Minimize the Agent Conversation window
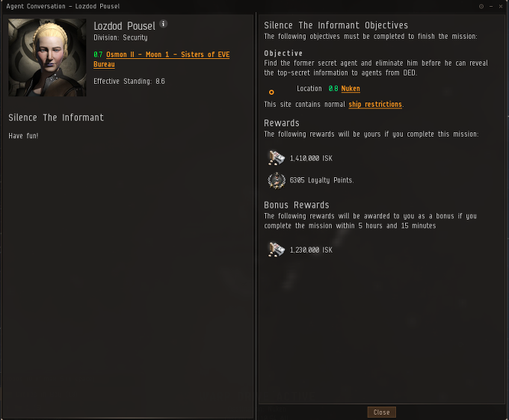Image resolution: width=509 pixels, height=420 pixels. (x=491, y=6)
